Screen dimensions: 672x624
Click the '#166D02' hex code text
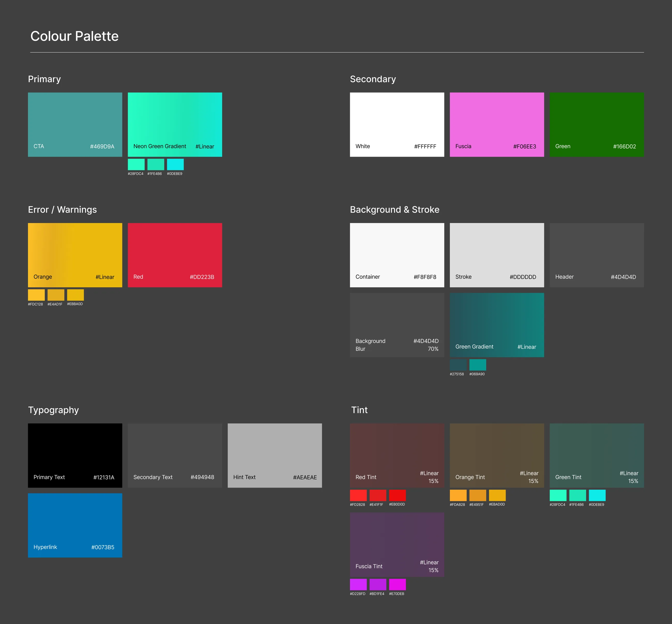624,146
